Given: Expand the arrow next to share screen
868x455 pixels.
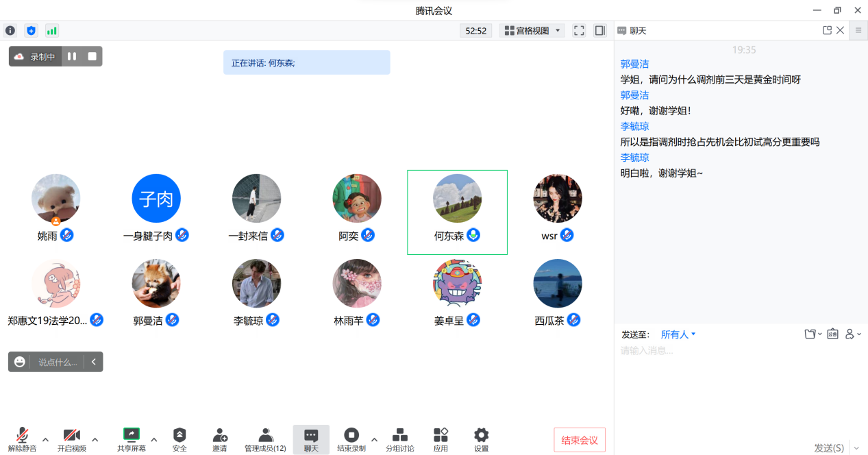Looking at the screenshot, I should coord(154,439).
